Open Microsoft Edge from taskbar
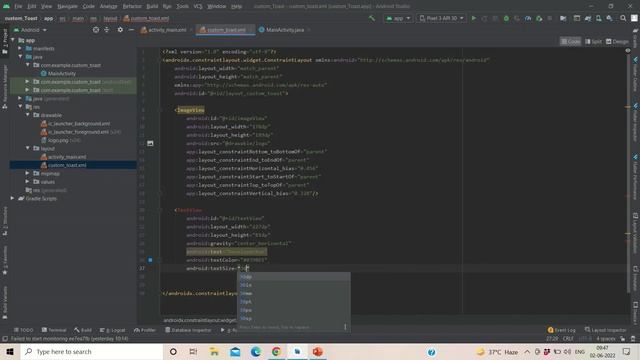The width and height of the screenshot is (640, 360). click(x=256, y=351)
